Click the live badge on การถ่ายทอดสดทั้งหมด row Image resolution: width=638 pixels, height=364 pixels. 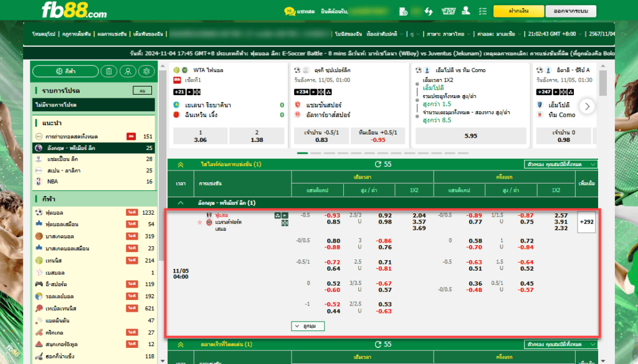[131, 136]
